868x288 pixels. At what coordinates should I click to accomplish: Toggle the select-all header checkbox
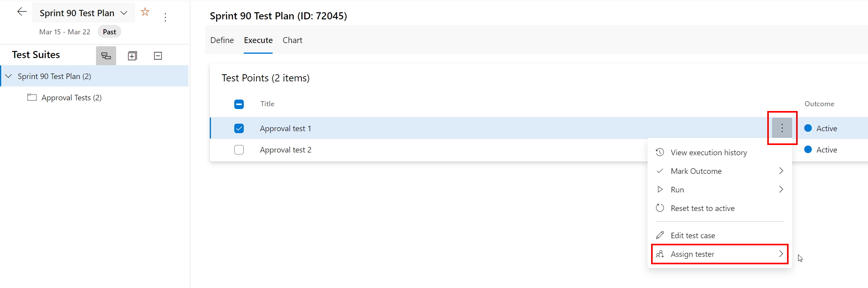(239, 104)
